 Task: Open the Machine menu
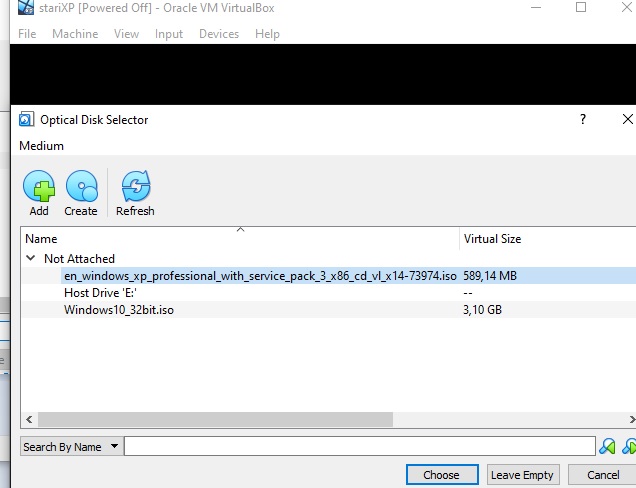coord(75,34)
